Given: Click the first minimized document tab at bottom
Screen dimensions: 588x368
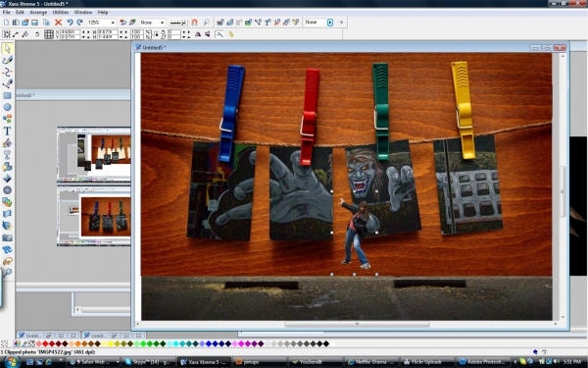Looking at the screenshot, I should click(x=48, y=335).
